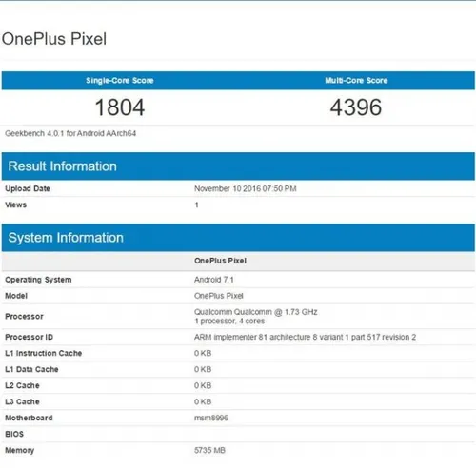The image size is (476, 468).
Task: Click the Model value OnePlus Pixel
Action: pos(219,296)
